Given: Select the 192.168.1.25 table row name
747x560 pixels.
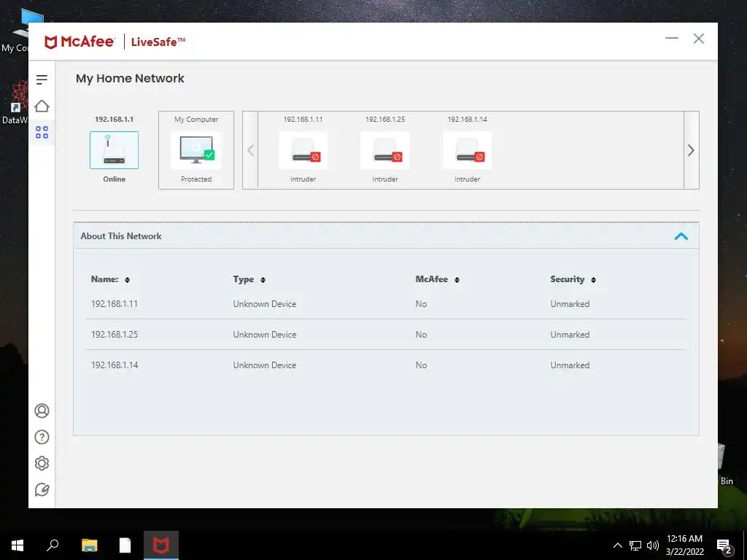Looking at the screenshot, I should point(115,334).
